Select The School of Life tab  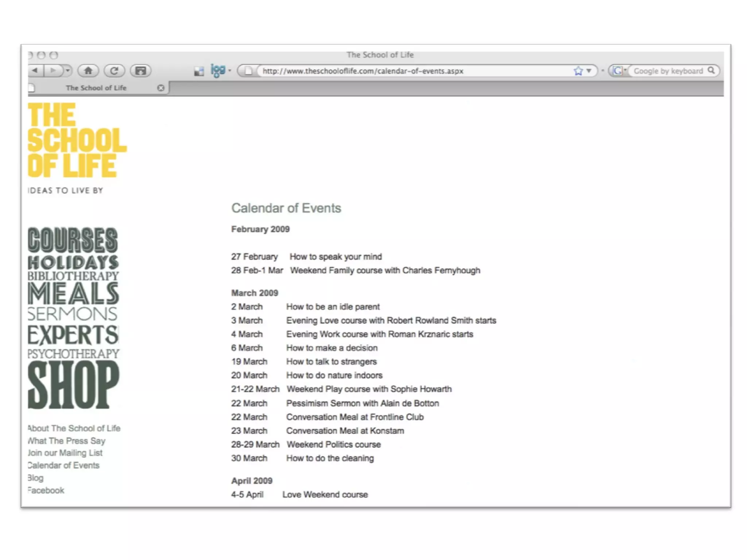pyautogui.click(x=96, y=88)
